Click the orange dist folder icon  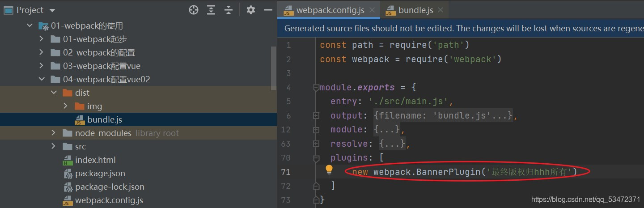coord(68,93)
